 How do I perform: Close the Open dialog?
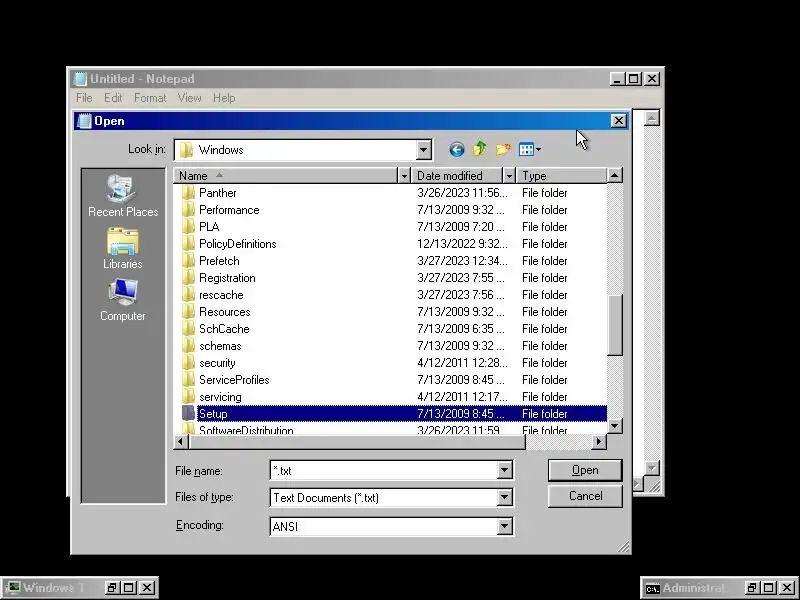[x=618, y=121]
